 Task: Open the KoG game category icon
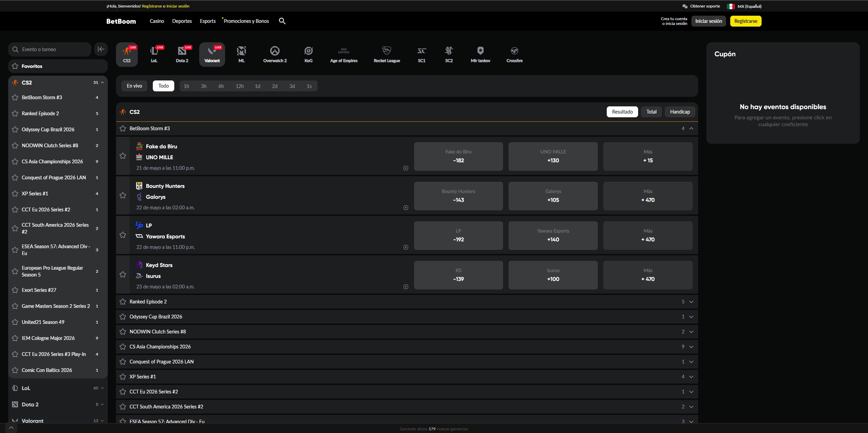(308, 55)
